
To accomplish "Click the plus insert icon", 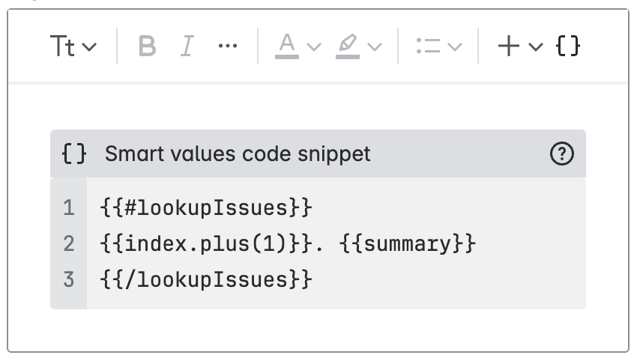I will pyautogui.click(x=509, y=46).
